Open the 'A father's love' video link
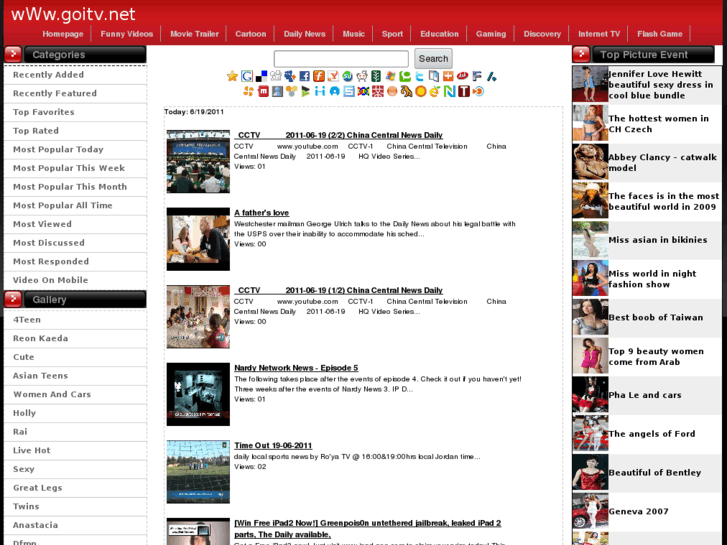 [261, 213]
